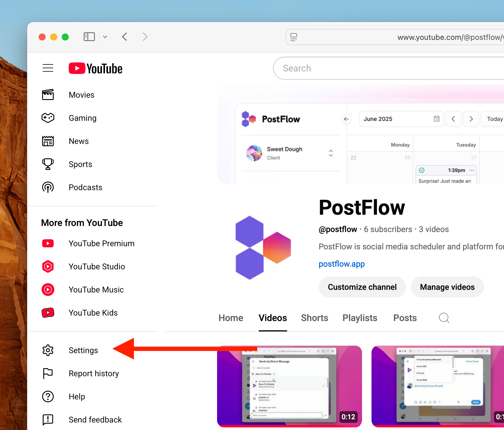Screen dimensions: 504x430
Task: Click the Manage videos button
Action: click(x=447, y=287)
